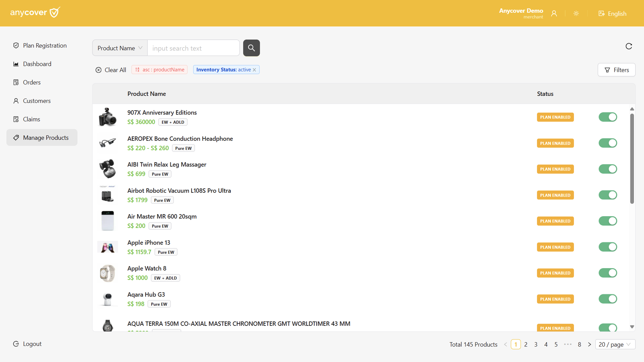Viewport: 644px width, 362px height.
Task: Click scrollbar up arrow
Action: [x=632, y=109]
